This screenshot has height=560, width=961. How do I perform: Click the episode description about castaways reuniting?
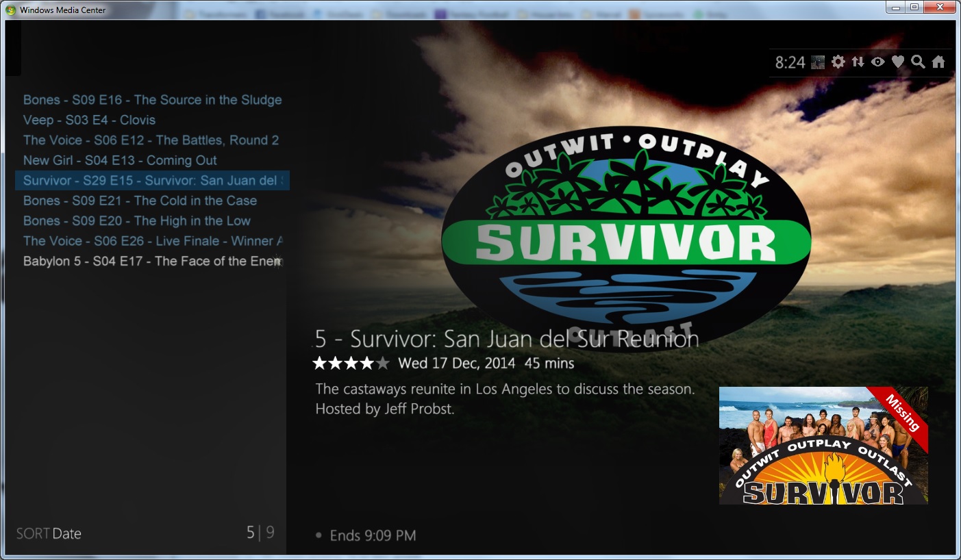tap(506, 399)
